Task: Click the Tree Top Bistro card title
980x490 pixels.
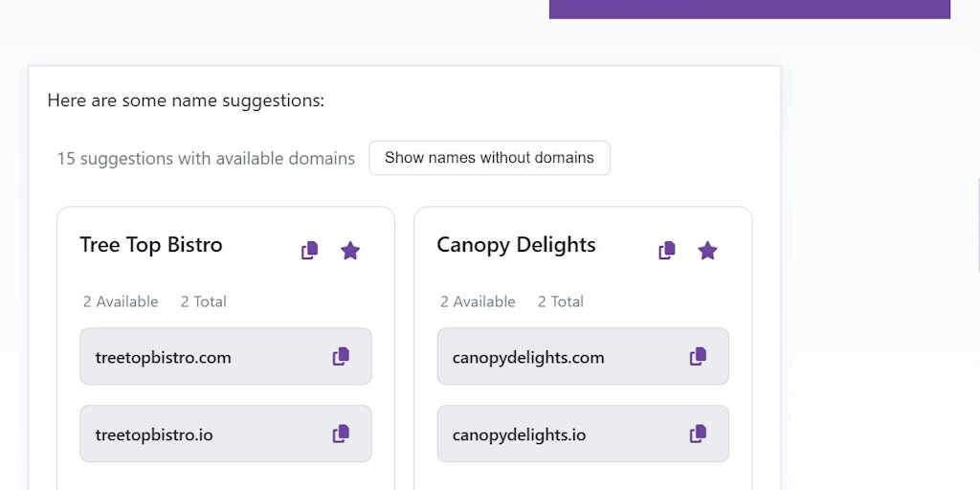Action: (x=151, y=245)
